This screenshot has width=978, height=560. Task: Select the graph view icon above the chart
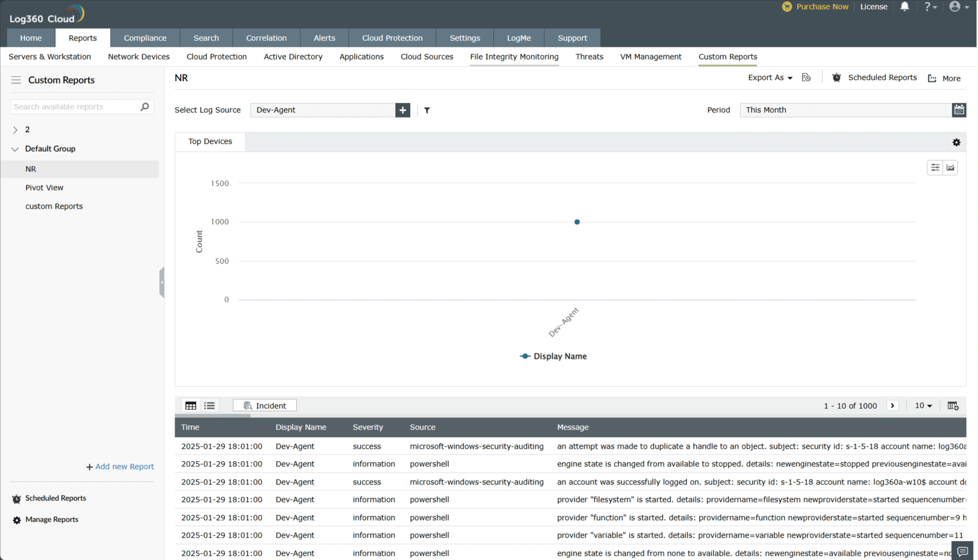click(x=950, y=167)
